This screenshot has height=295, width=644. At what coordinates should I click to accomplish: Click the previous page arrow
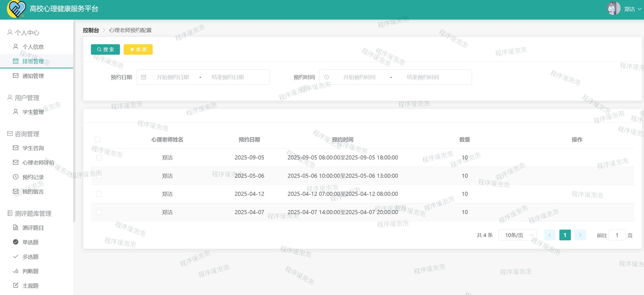pos(549,235)
